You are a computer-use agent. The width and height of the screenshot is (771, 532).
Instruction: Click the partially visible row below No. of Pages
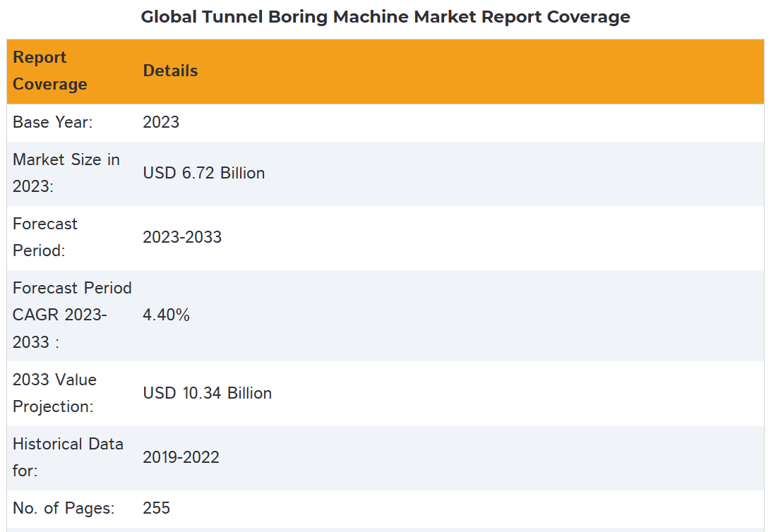coord(385,529)
